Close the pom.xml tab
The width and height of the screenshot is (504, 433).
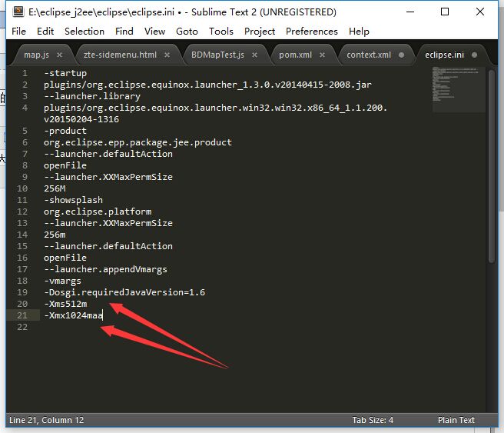(322, 55)
